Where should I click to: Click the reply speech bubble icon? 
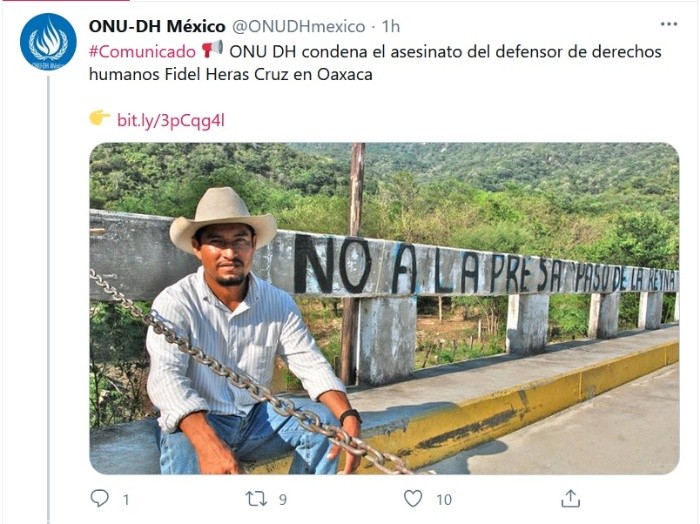(x=99, y=499)
